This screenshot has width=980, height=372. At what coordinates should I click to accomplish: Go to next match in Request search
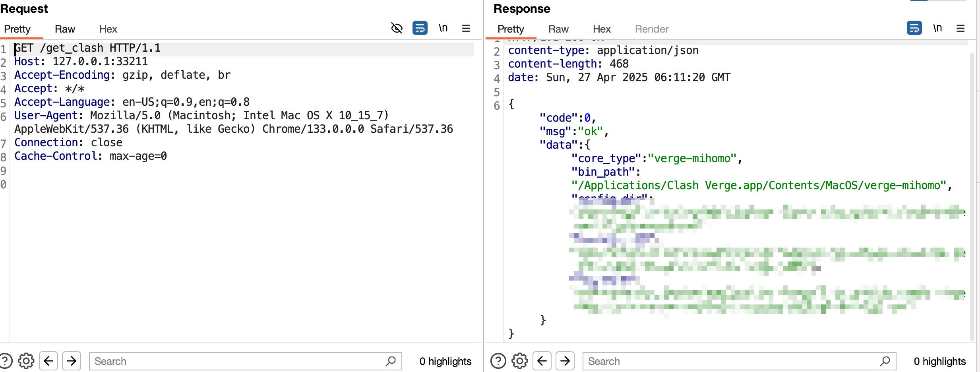(72, 361)
